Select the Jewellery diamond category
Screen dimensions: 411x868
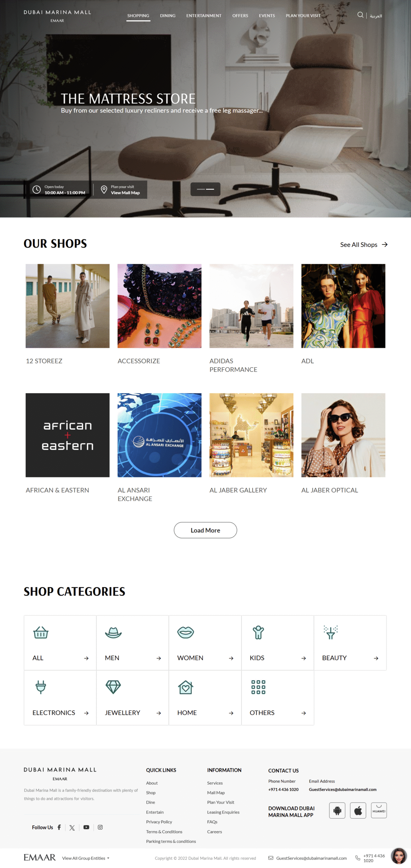[132, 697]
